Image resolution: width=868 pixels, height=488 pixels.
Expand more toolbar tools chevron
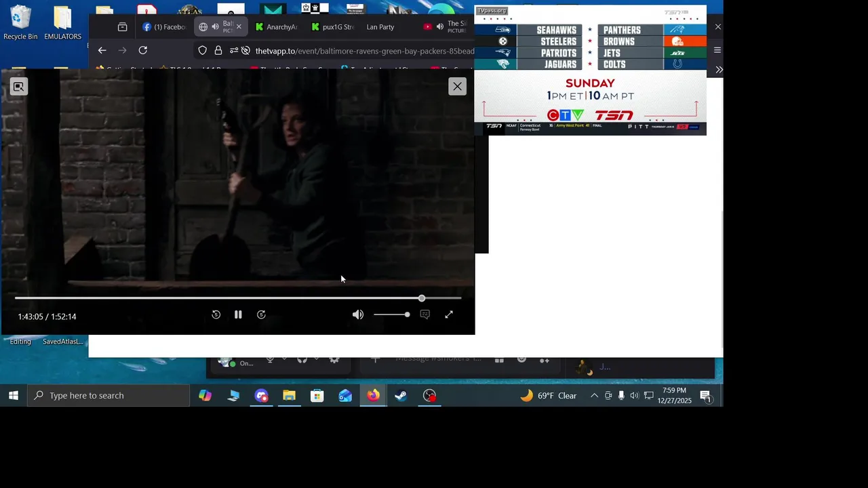719,70
